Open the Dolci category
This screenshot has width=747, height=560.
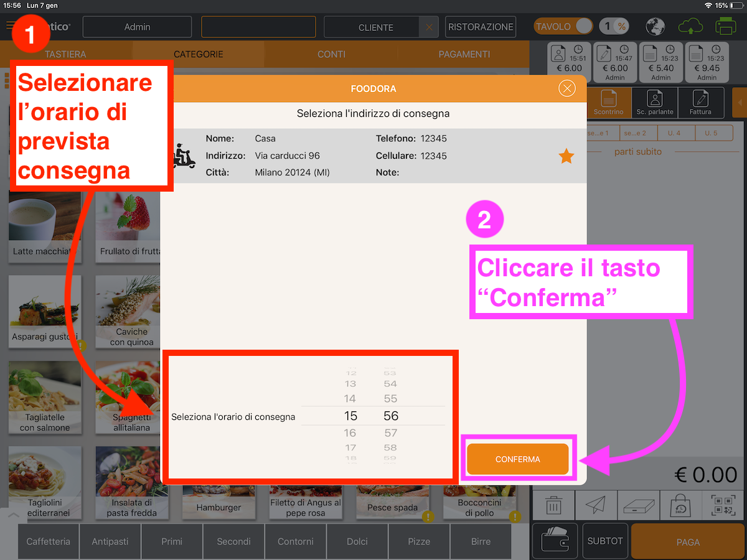click(357, 541)
